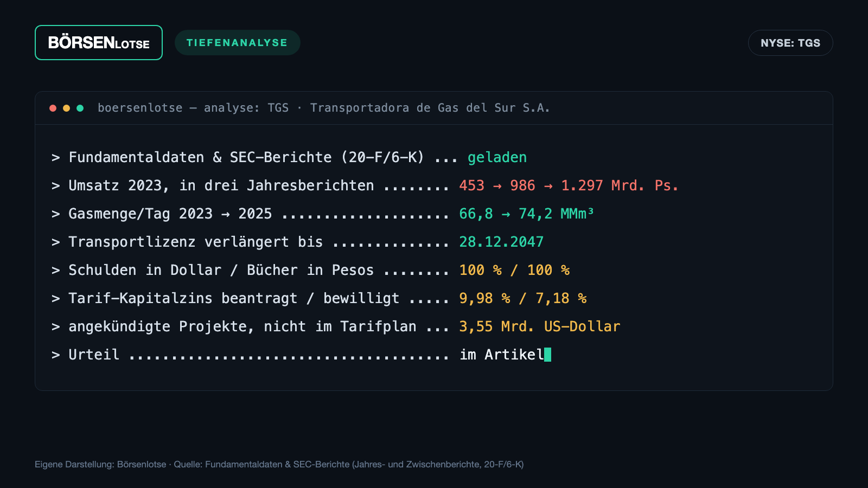The image size is (868, 488).
Task: Click 'im Artikel' verdict text
Action: (x=502, y=355)
